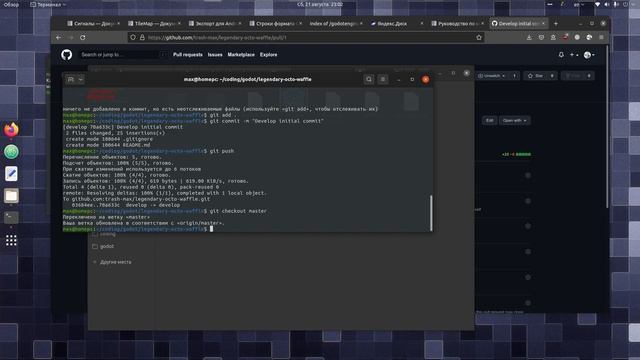
Task: Click the GitHub page scrollbar
Action: click(607, 127)
